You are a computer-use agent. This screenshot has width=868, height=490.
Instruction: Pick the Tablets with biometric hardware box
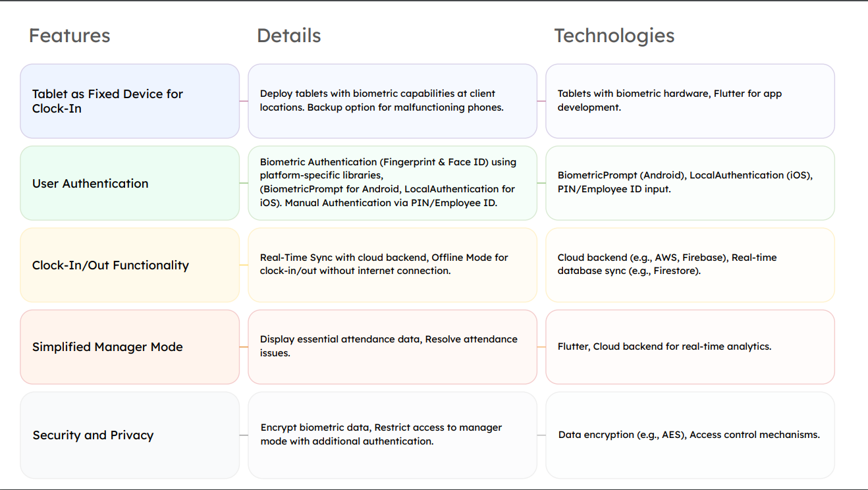[x=690, y=101]
